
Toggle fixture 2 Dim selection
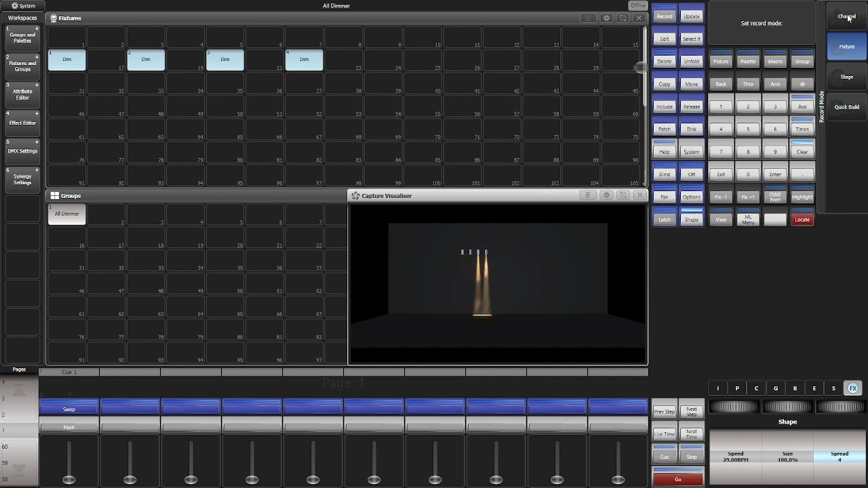point(146,60)
